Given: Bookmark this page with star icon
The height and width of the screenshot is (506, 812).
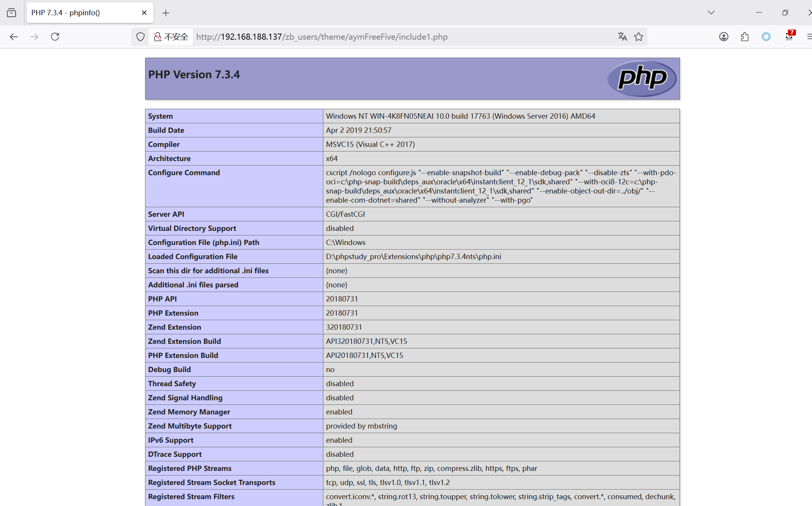Looking at the screenshot, I should click(x=639, y=37).
